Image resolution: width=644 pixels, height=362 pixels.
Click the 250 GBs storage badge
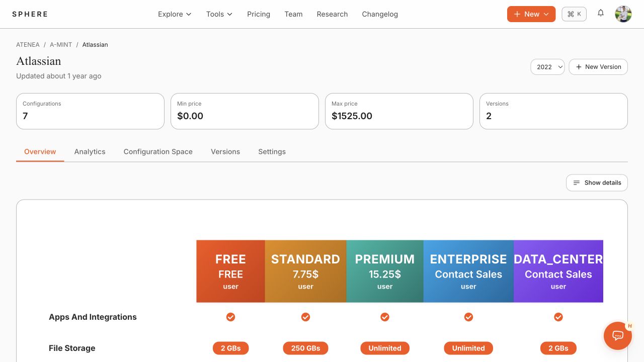tap(305, 348)
